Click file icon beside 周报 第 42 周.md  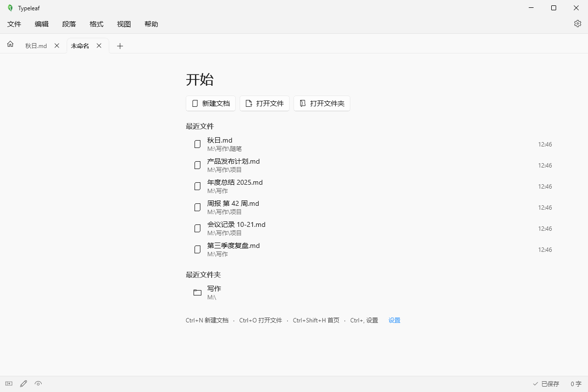click(197, 207)
